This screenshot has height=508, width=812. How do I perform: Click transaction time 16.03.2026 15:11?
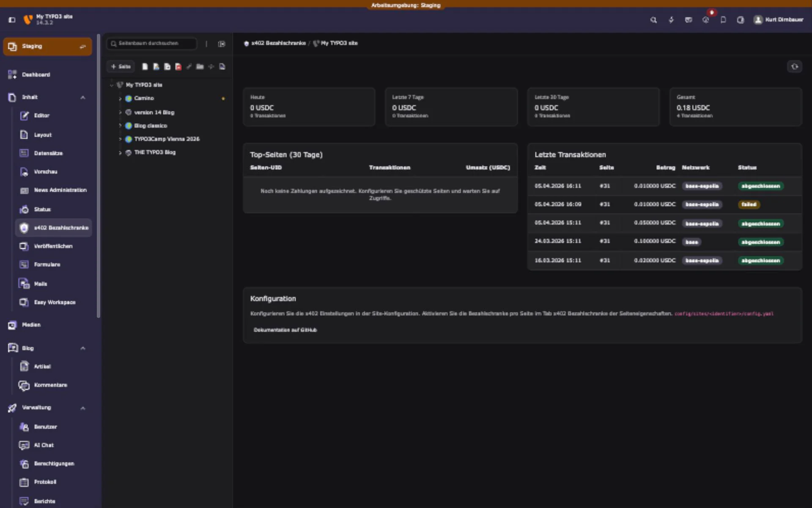coord(558,261)
